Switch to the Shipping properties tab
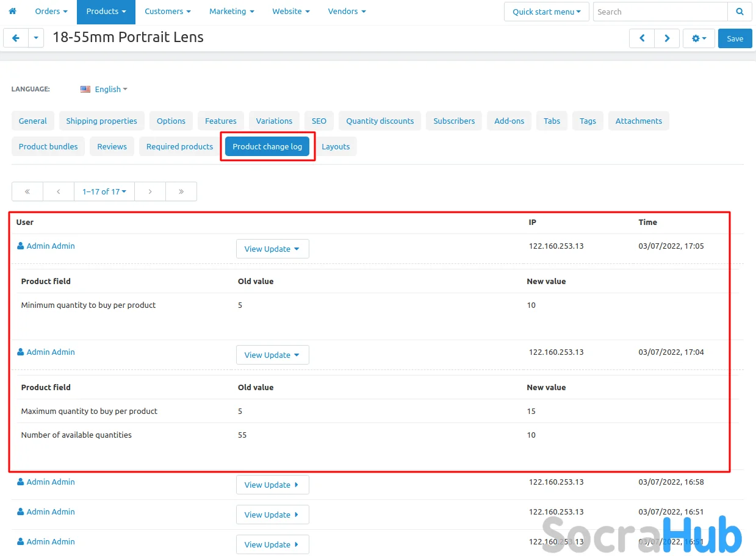The width and height of the screenshot is (756, 556). click(x=101, y=121)
